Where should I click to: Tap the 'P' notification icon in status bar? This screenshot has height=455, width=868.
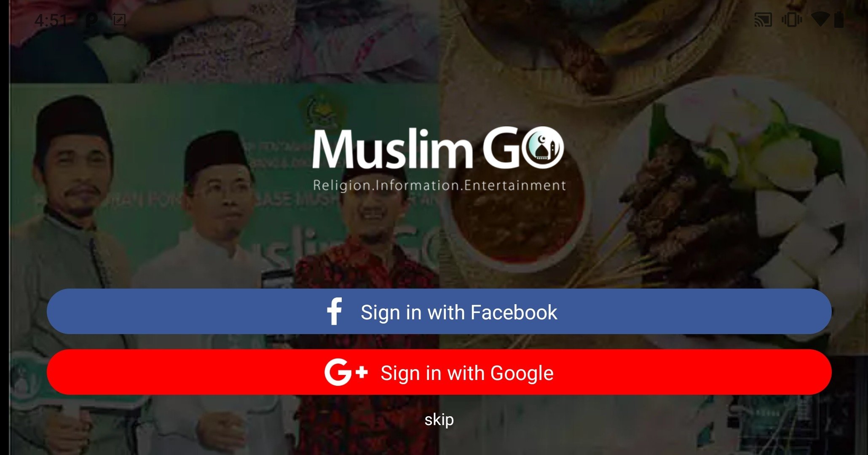91,20
